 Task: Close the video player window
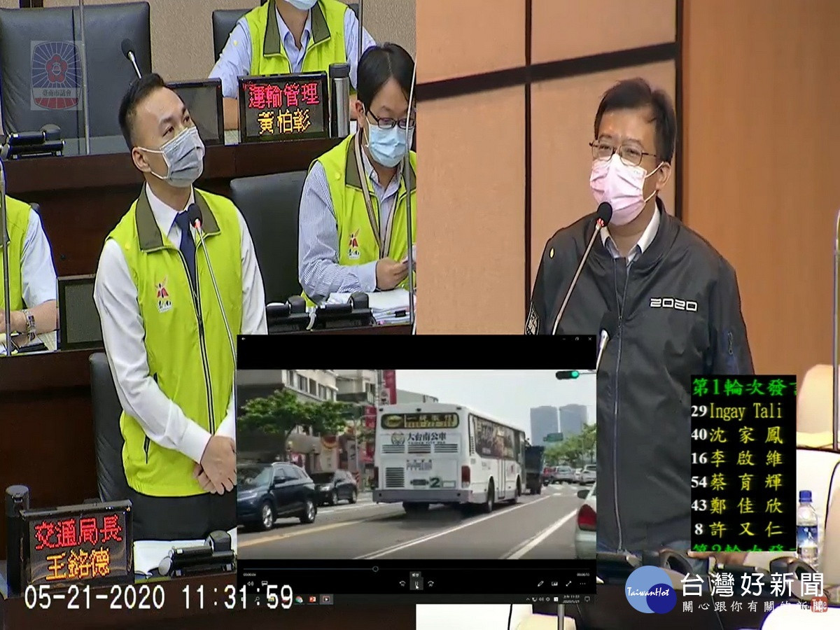click(589, 339)
